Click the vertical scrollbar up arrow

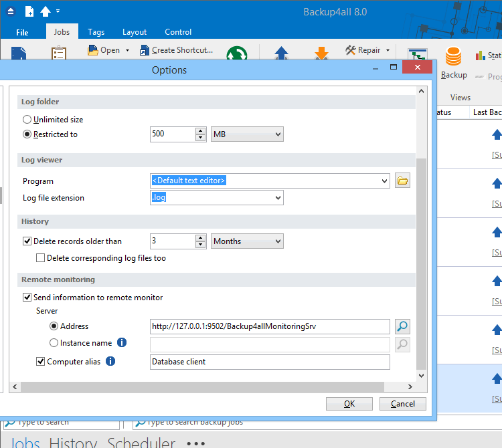click(x=421, y=91)
